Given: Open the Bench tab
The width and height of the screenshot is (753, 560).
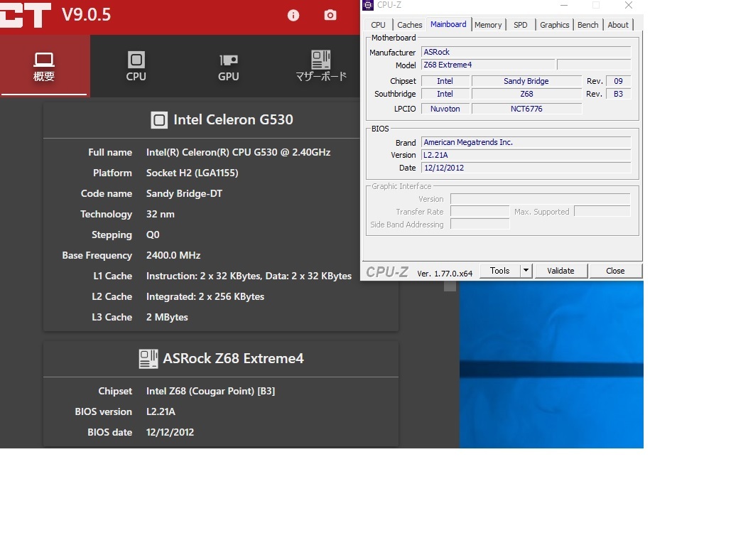Looking at the screenshot, I should coord(587,25).
